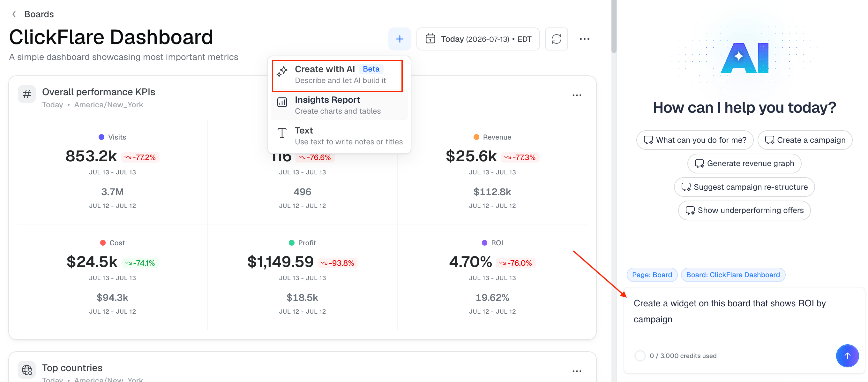
Task: Click the -93.8% Profit change badge
Action: pyautogui.click(x=338, y=263)
